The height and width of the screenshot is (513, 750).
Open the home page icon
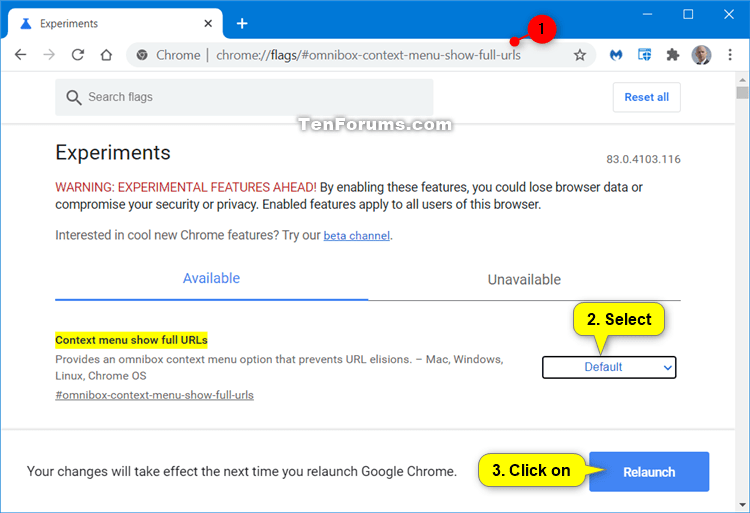pyautogui.click(x=106, y=55)
